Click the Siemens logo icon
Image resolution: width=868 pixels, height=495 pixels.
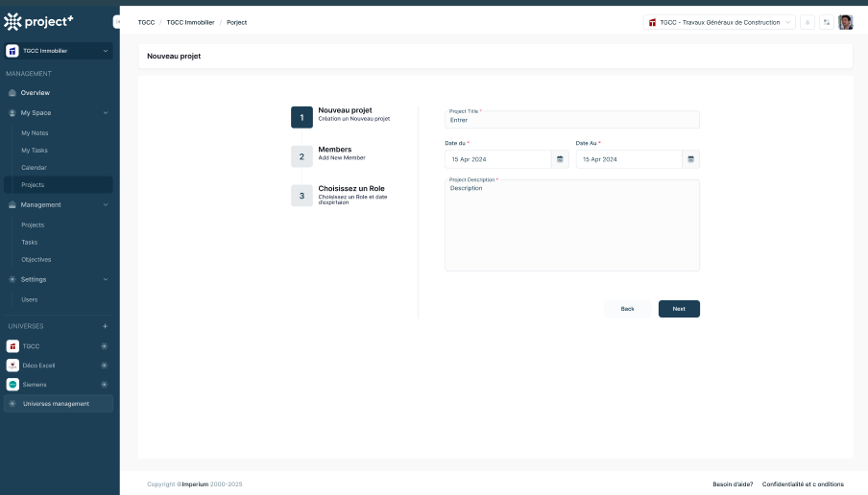coord(12,385)
